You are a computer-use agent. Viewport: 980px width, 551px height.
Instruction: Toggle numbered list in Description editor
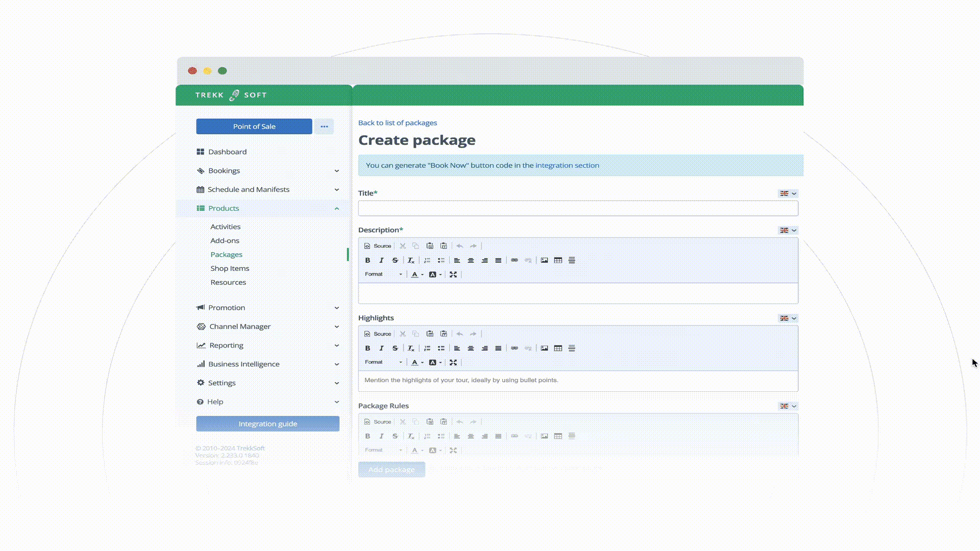coord(427,260)
